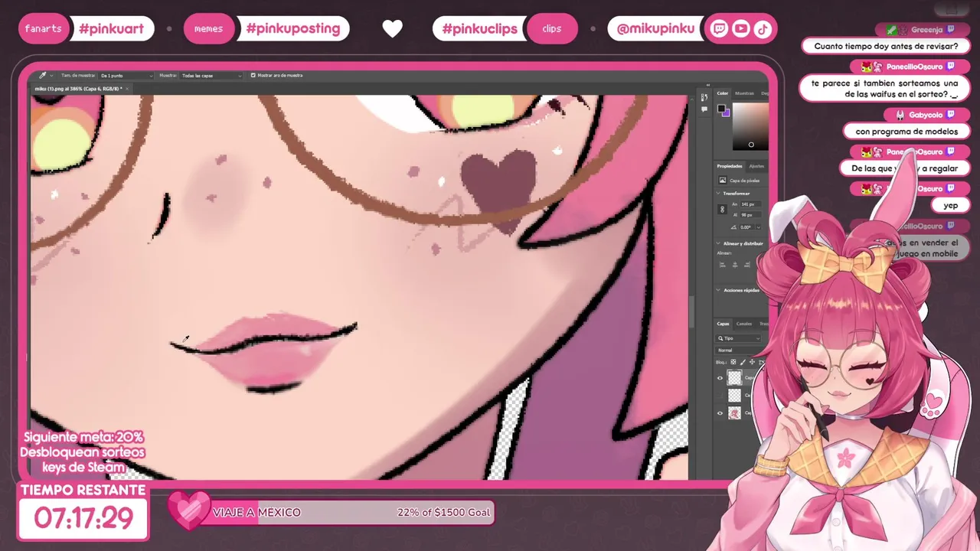The width and height of the screenshot is (980, 551).
Task: Select the Eyedropper tool icon in options bar
Action: click(43, 76)
